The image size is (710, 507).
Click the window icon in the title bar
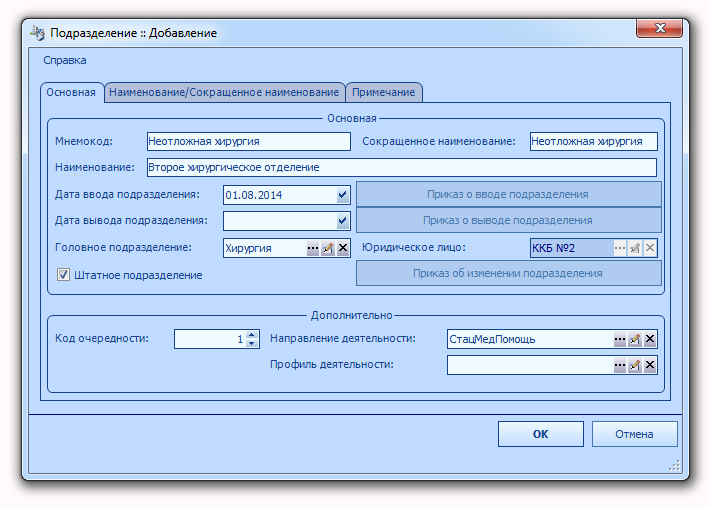(x=38, y=33)
